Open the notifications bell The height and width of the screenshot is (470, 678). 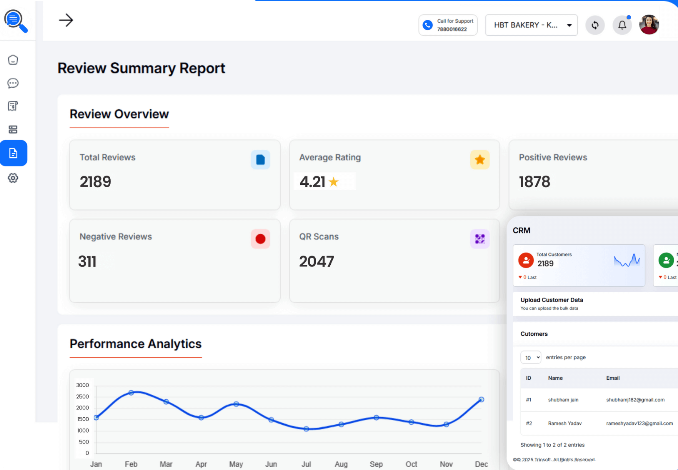622,25
